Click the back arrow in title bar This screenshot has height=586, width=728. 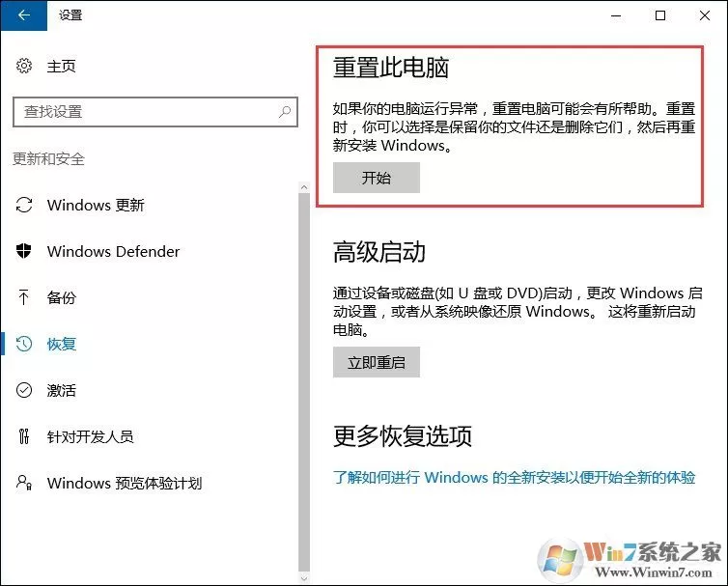24,15
